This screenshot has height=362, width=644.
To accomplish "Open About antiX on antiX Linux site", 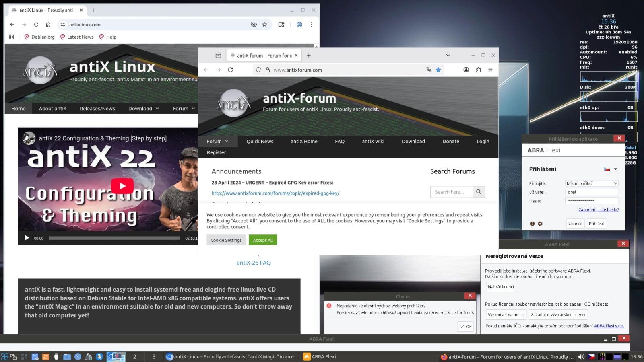I will coord(53,108).
